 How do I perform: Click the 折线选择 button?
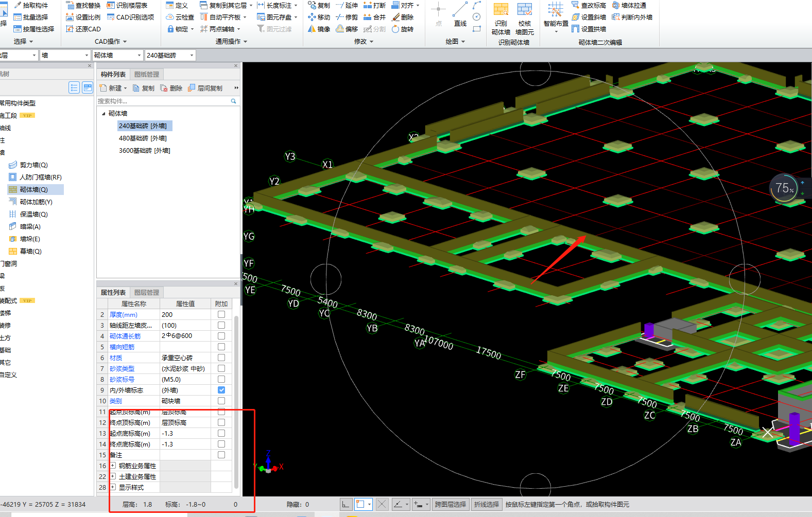click(x=487, y=504)
